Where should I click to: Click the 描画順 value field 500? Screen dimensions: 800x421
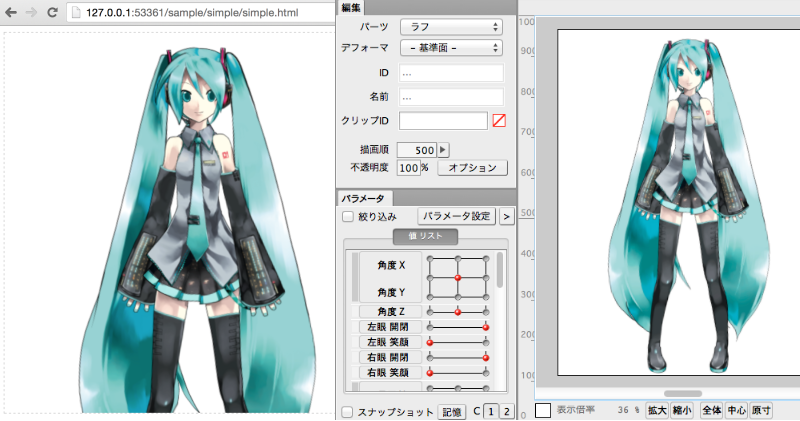[x=416, y=150]
